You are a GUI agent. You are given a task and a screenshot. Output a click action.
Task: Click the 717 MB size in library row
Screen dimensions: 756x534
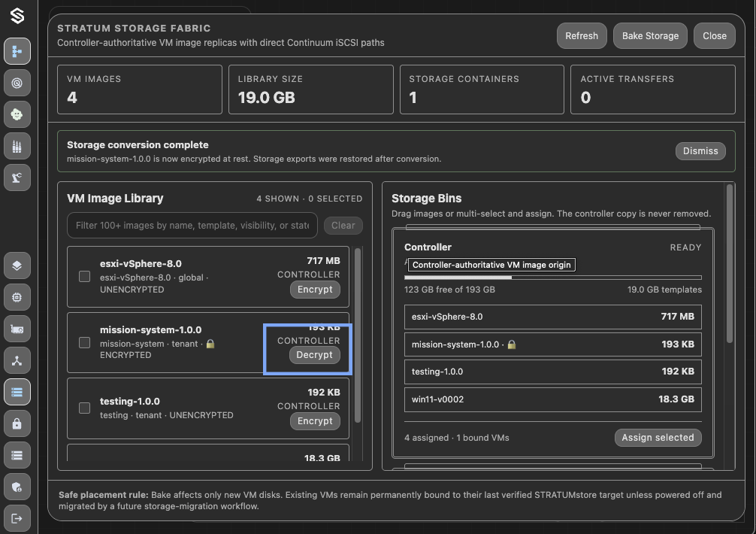coord(323,261)
